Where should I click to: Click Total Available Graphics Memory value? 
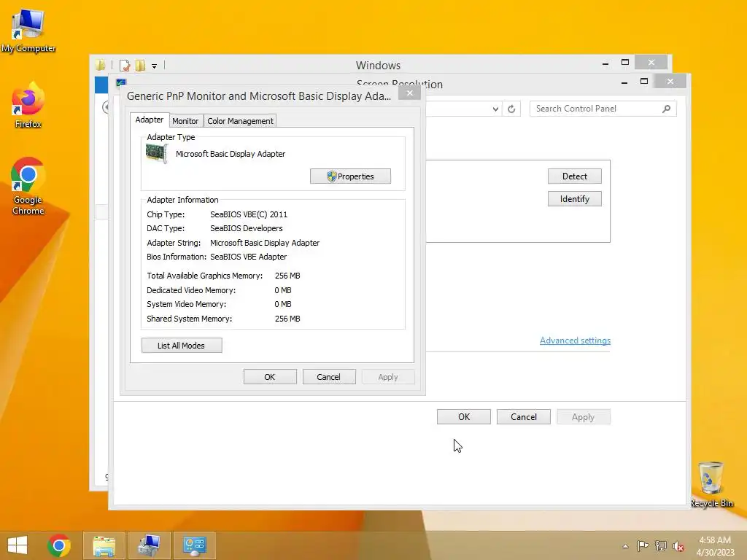pos(287,276)
